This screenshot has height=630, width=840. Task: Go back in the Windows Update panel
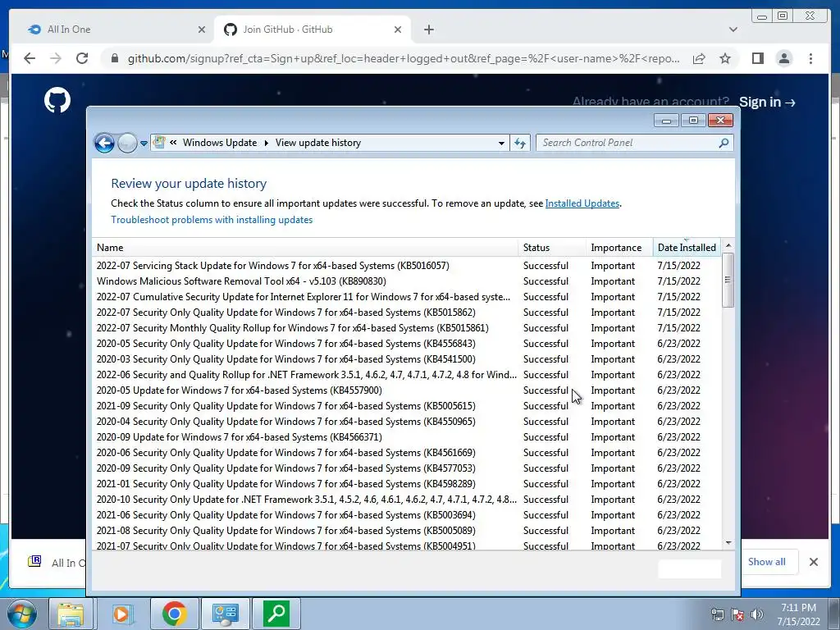tap(104, 143)
